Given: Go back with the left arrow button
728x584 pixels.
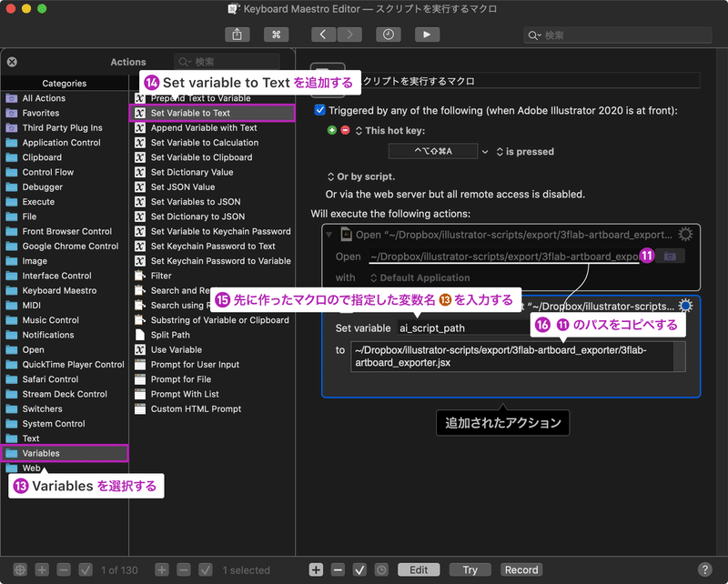Looking at the screenshot, I should pos(323,35).
